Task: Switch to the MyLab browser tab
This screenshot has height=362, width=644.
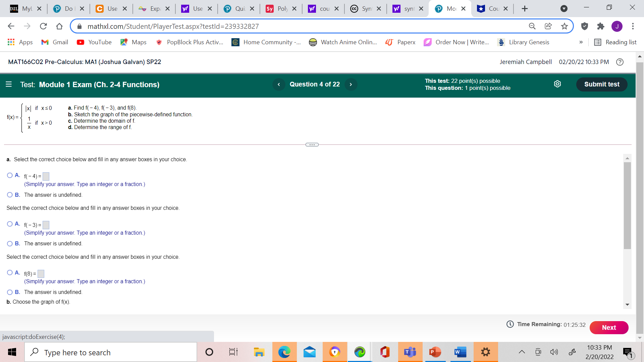Action: (25, 8)
